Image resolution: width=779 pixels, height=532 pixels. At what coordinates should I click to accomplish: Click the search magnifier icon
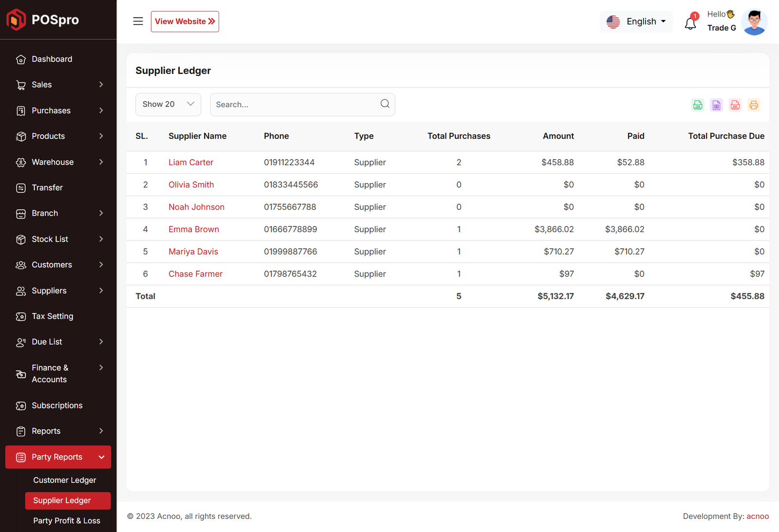tap(385, 104)
